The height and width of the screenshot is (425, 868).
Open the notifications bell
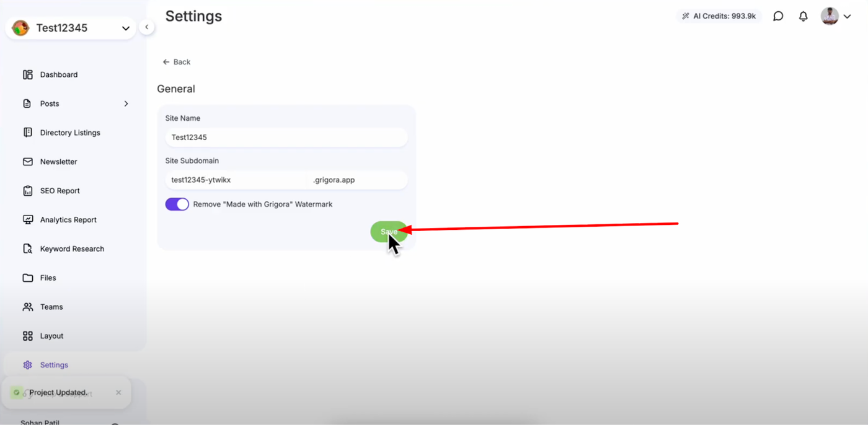803,16
